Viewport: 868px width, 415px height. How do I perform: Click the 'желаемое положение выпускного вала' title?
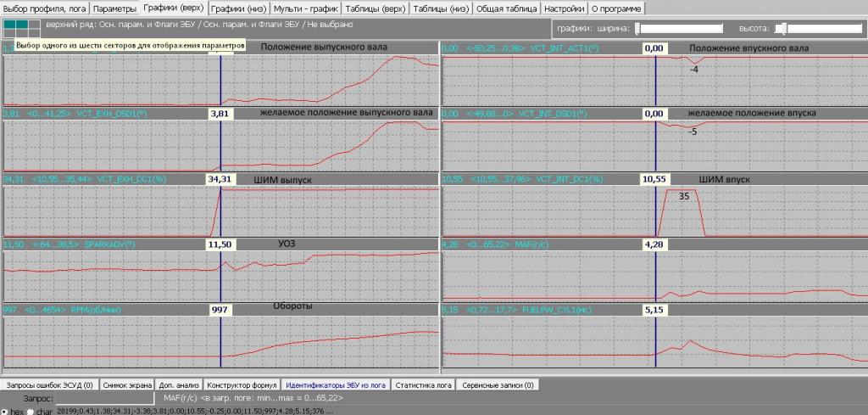pyautogui.click(x=346, y=113)
